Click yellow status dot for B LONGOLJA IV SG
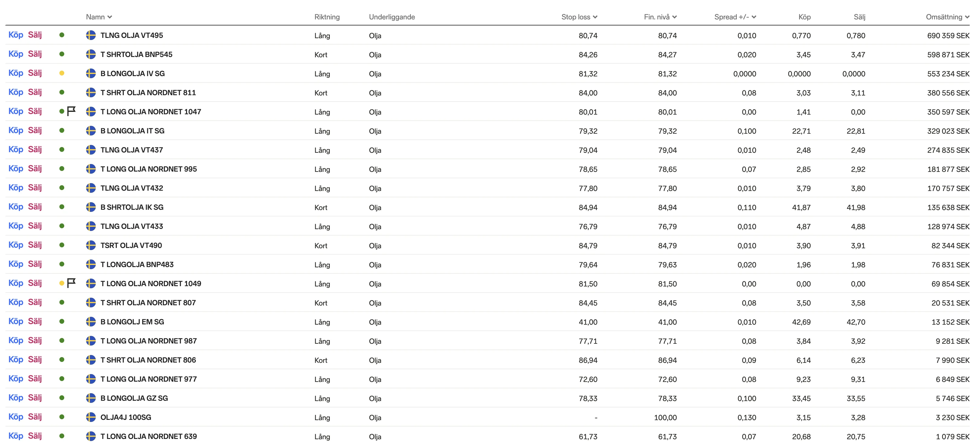 62,73
